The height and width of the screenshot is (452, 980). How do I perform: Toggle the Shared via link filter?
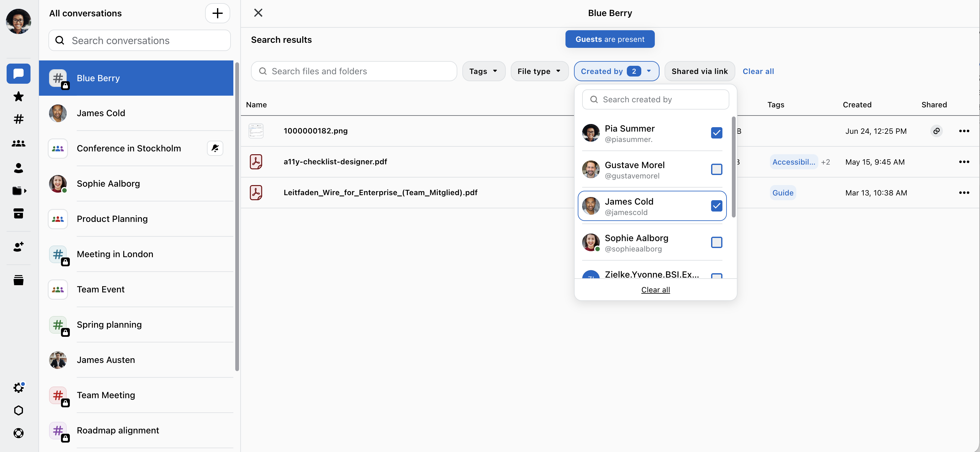(x=699, y=71)
